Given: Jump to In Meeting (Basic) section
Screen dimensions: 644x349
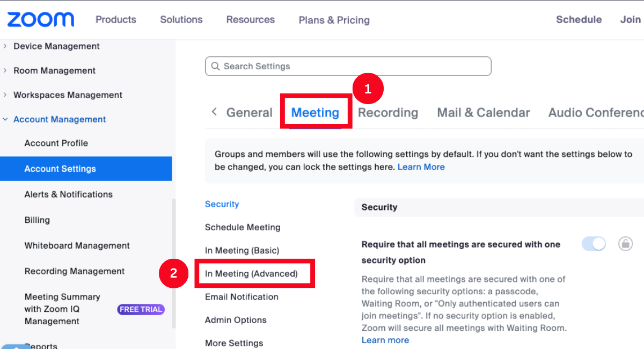Looking at the screenshot, I should [x=242, y=250].
